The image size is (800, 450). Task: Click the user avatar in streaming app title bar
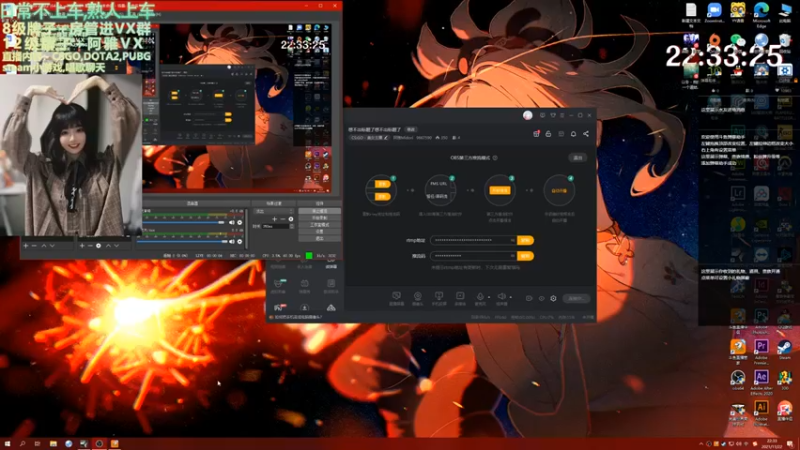click(x=528, y=115)
